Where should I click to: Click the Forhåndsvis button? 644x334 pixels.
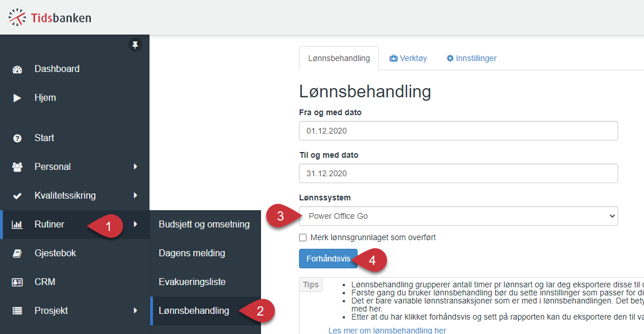tap(328, 259)
